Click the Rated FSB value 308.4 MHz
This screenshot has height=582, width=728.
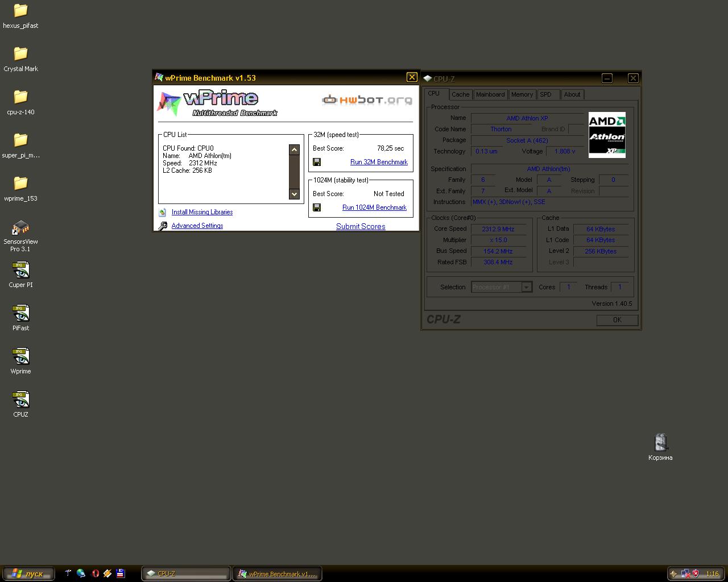point(498,262)
